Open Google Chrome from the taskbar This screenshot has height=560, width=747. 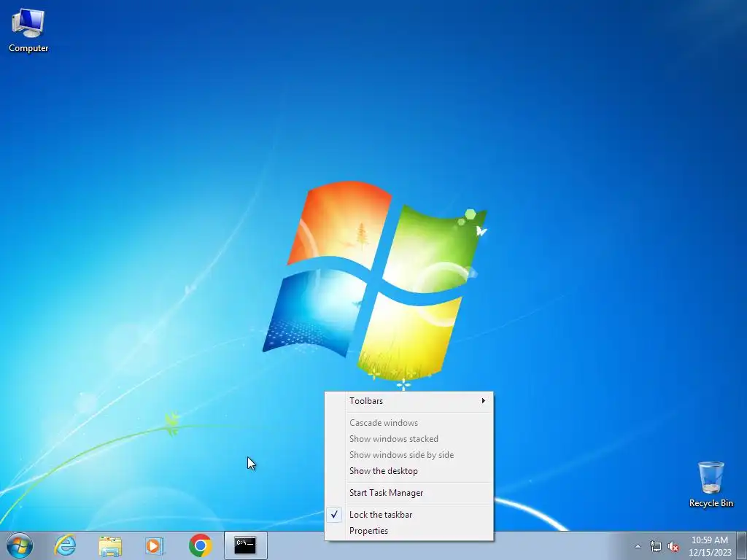pyautogui.click(x=200, y=545)
